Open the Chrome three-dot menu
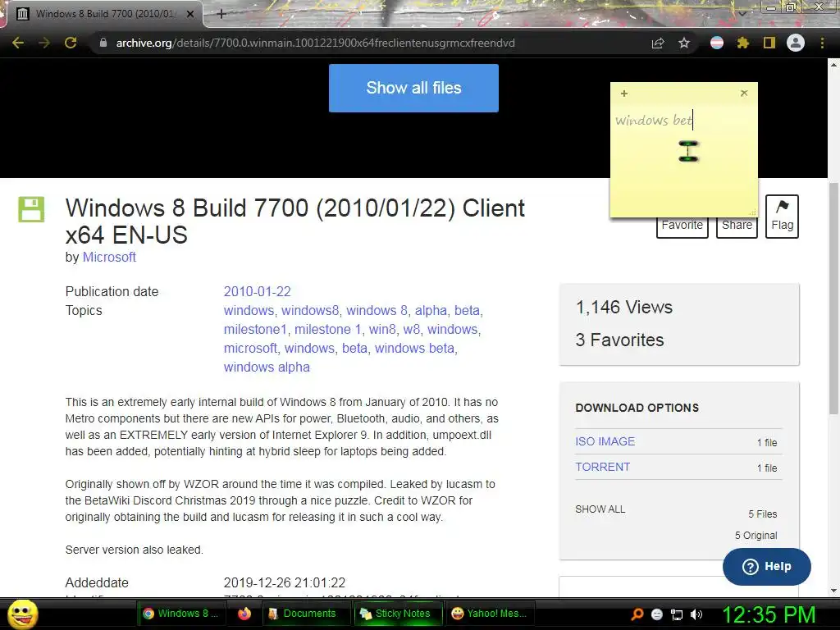Image resolution: width=840 pixels, height=630 pixels. 822,43
